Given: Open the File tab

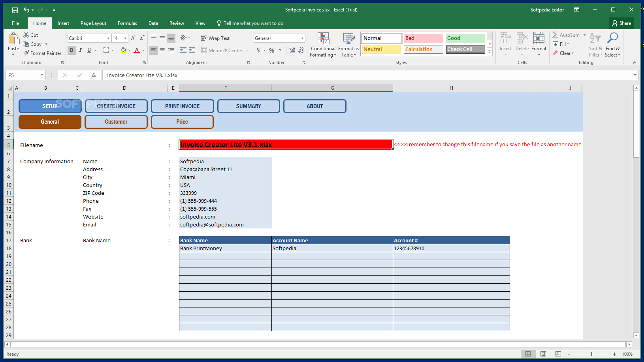Looking at the screenshot, I should [x=15, y=23].
